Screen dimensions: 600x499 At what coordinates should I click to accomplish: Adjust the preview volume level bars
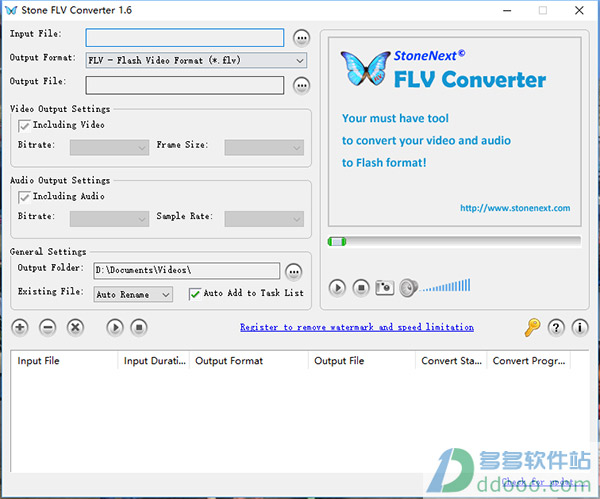445,285
